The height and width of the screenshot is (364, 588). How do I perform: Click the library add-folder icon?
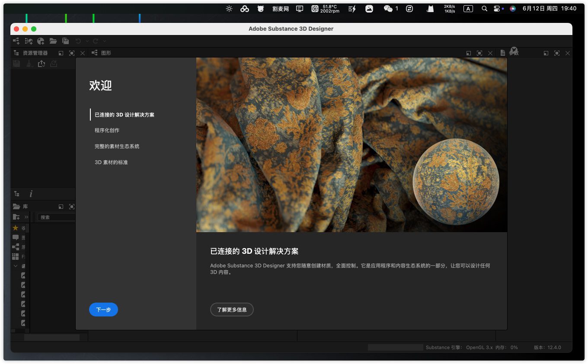click(x=16, y=217)
